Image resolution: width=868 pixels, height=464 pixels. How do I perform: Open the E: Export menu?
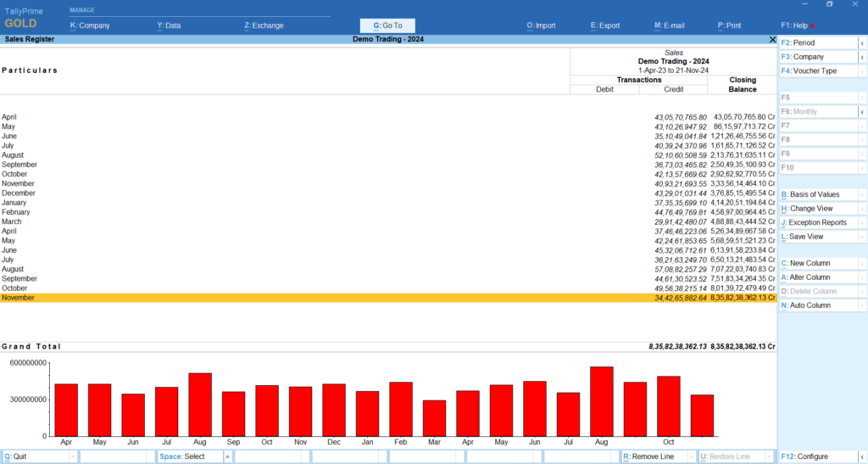[605, 25]
